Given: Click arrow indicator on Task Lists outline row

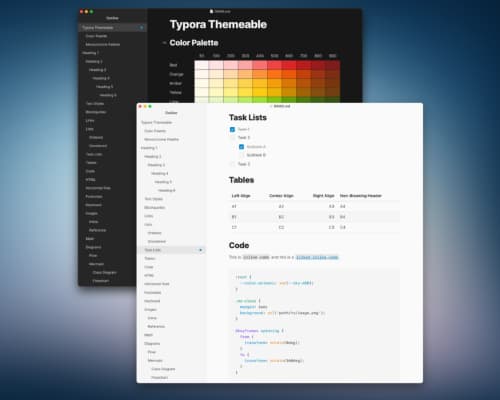Looking at the screenshot, I should click(x=200, y=250).
